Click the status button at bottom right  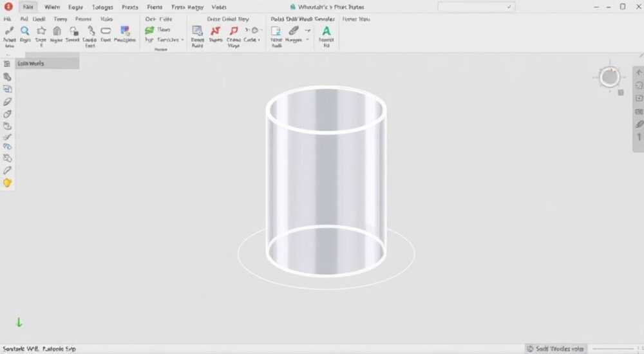(556, 349)
